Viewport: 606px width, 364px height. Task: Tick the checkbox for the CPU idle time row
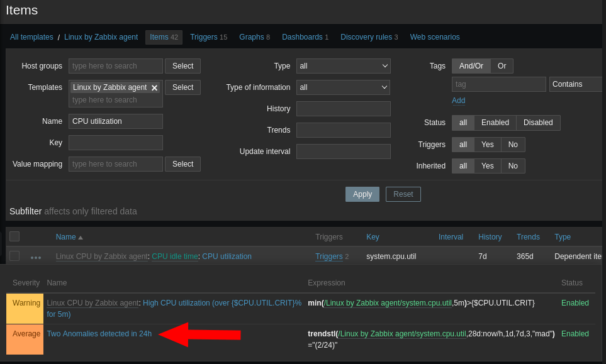[x=14, y=256]
